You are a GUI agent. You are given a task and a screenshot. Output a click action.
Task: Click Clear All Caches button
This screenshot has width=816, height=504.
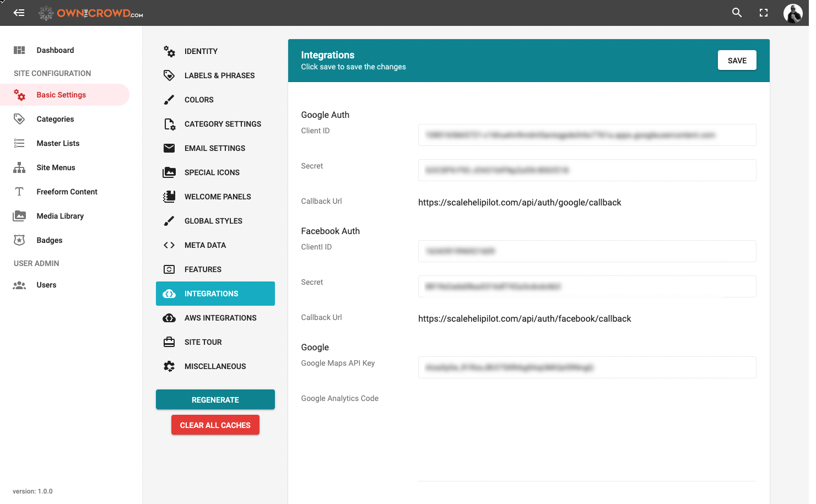(215, 425)
